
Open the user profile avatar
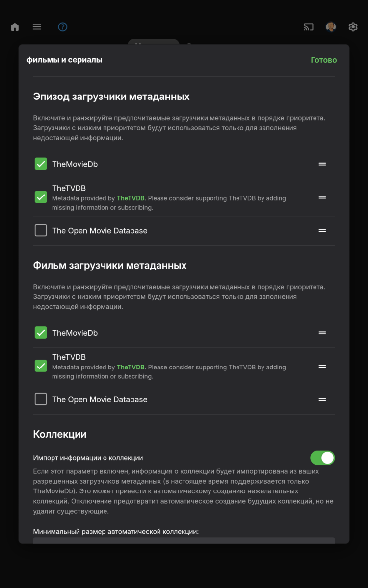click(331, 27)
